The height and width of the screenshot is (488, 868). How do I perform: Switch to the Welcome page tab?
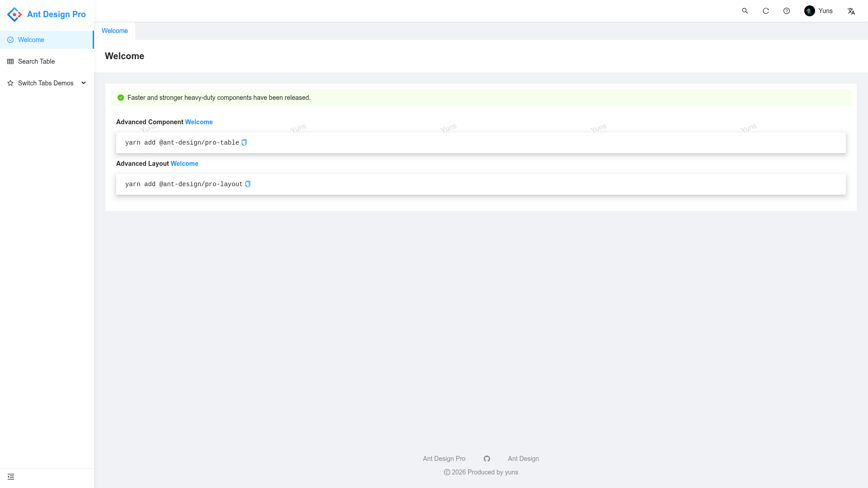115,31
